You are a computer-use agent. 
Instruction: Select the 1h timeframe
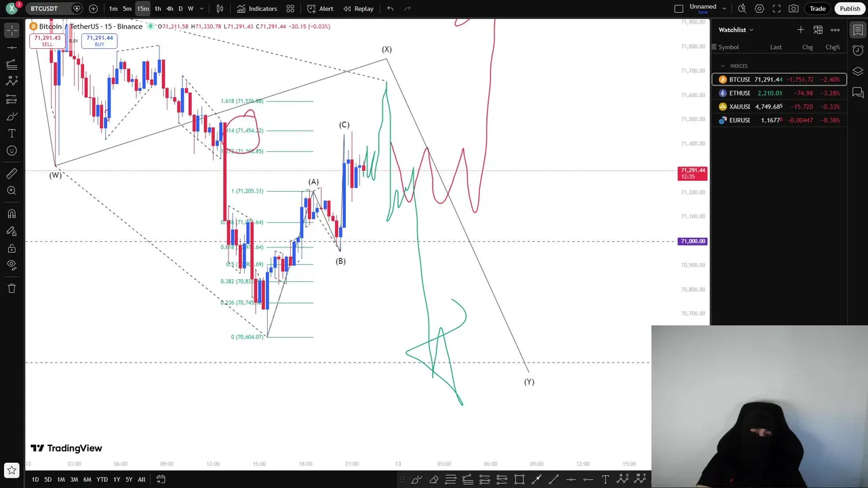pos(157,9)
